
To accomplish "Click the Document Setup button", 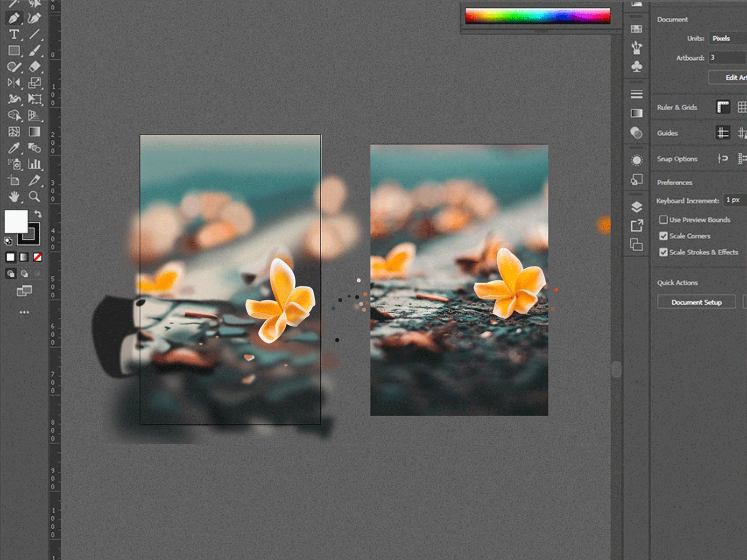I will 697,302.
